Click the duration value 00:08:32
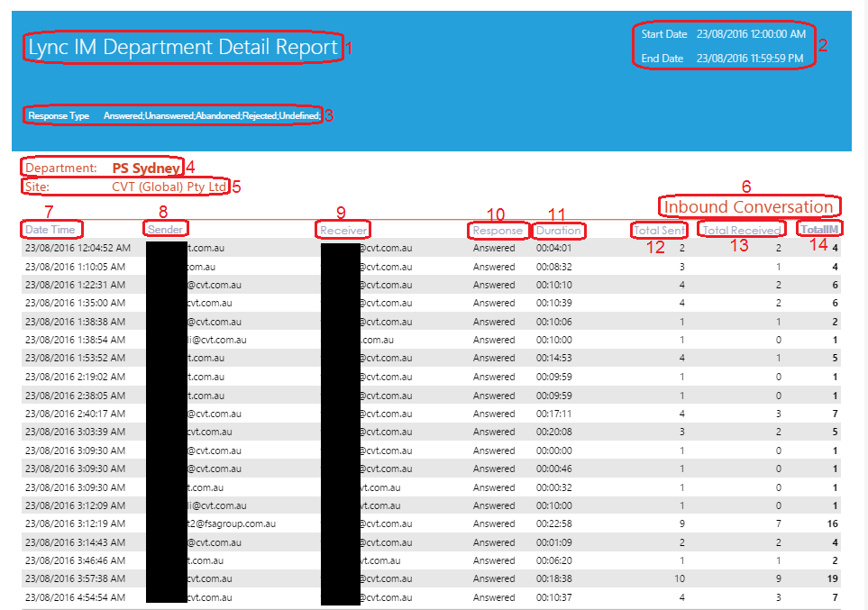868x610 pixels. [553, 267]
